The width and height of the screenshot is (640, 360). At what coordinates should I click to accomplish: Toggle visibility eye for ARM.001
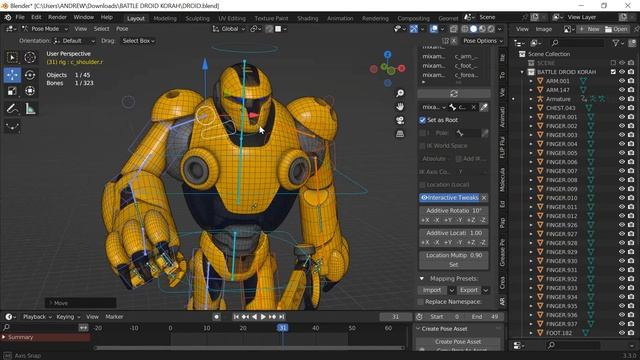pyautogui.click(x=622, y=81)
